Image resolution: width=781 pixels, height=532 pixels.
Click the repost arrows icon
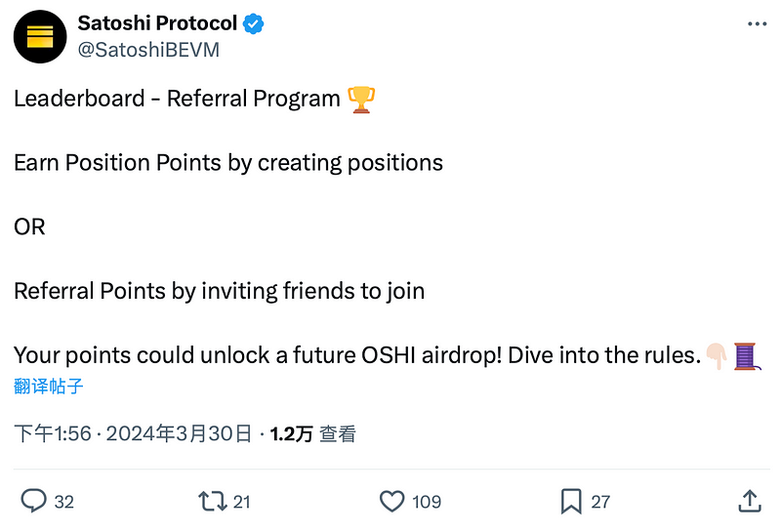pos(213,501)
